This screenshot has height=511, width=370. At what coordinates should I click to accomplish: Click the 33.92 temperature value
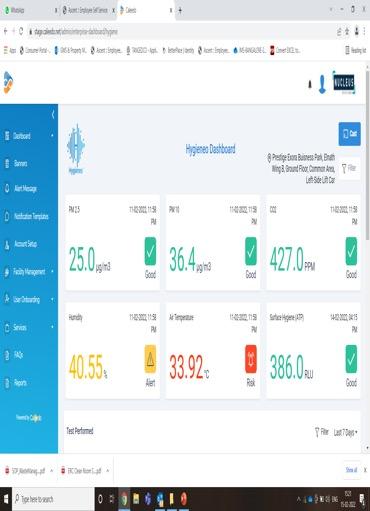186,367
